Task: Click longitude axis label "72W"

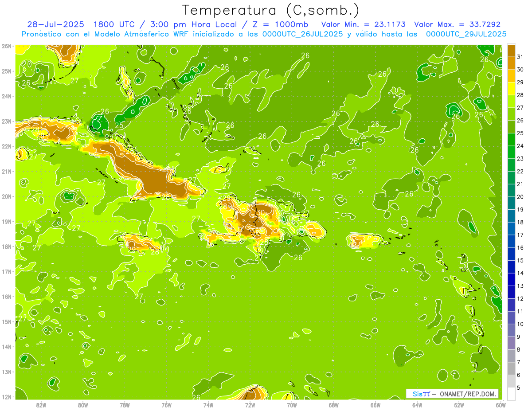Action: tap(250, 405)
